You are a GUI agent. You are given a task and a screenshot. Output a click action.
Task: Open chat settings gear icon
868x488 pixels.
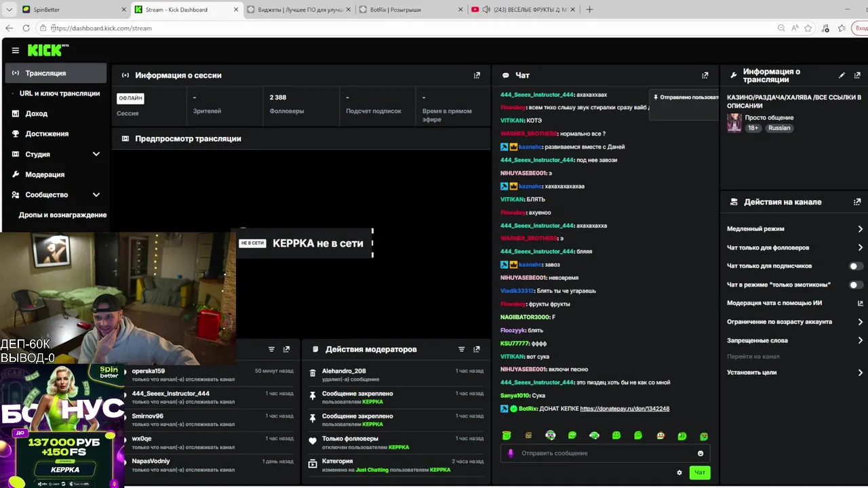coord(679,472)
